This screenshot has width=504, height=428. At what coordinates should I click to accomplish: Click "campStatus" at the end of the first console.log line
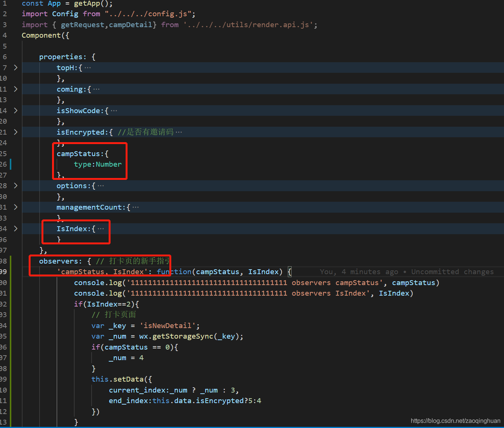(x=413, y=283)
